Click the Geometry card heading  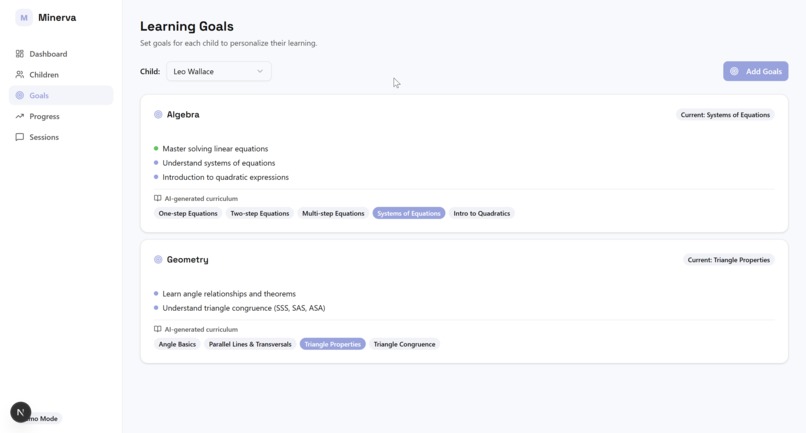point(188,260)
